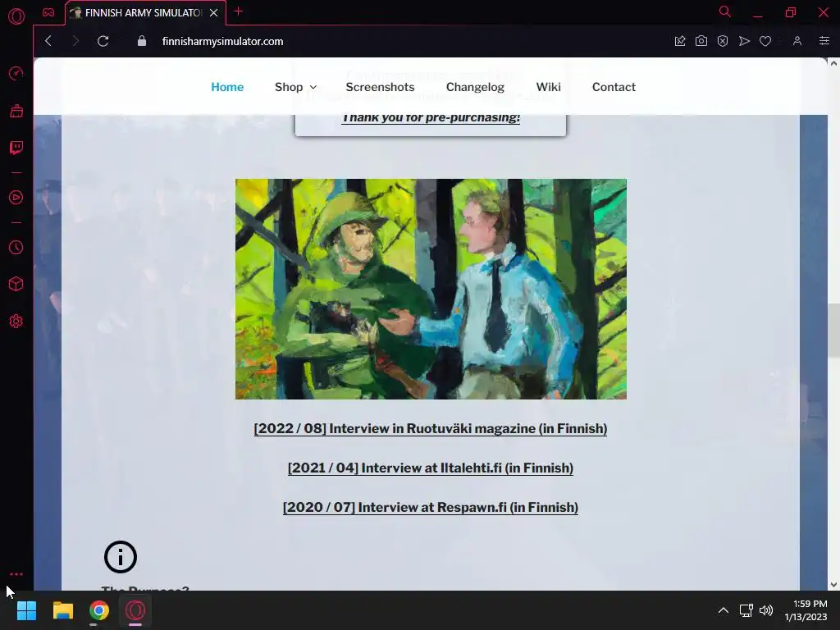Open the Player icon in sidebar
Image resolution: width=840 pixels, height=630 pixels.
click(x=16, y=197)
